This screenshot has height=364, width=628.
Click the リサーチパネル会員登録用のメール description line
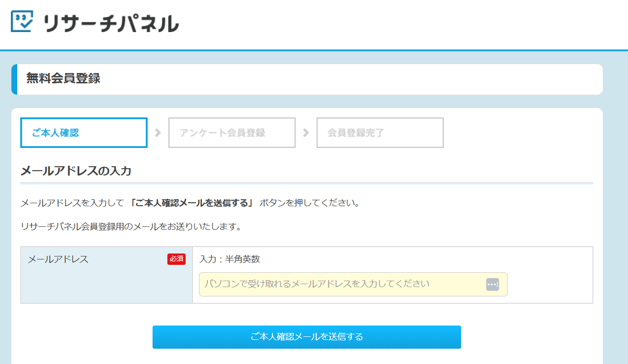tap(131, 227)
